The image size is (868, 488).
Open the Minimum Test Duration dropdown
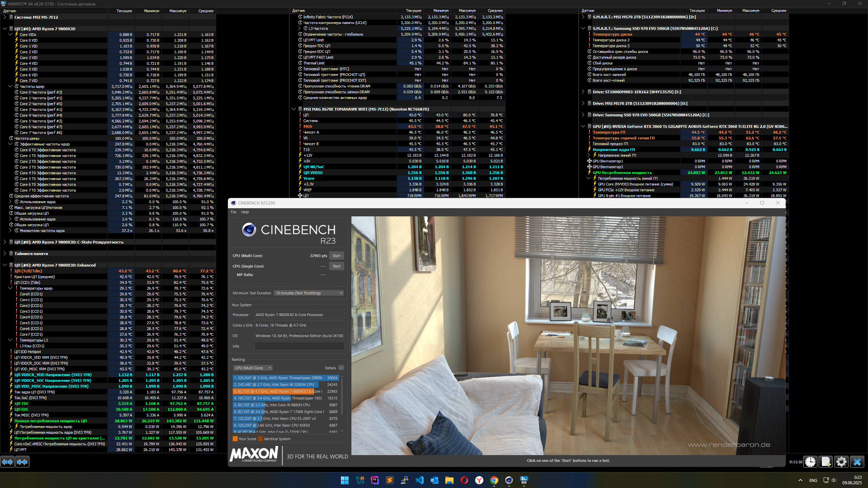(309, 293)
